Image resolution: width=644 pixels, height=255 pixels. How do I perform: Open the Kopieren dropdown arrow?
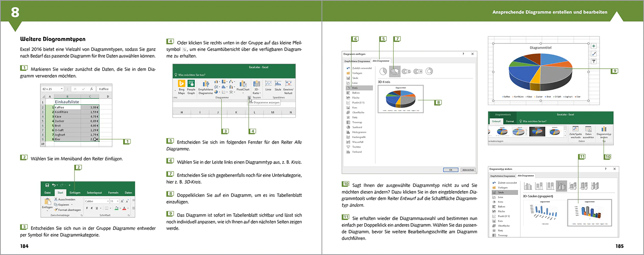(x=72, y=205)
